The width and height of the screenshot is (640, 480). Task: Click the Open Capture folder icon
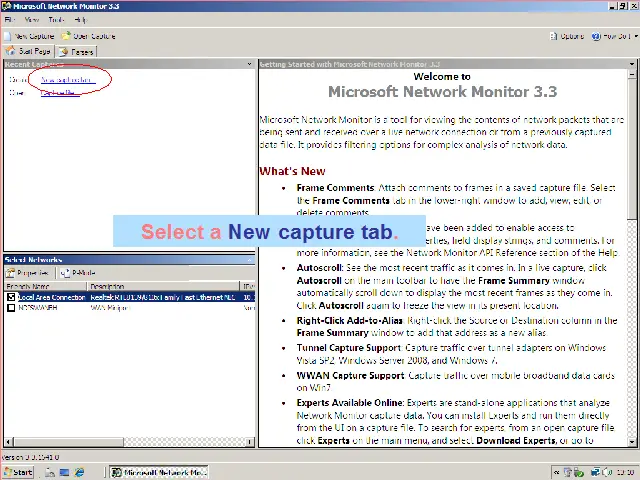(x=66, y=36)
